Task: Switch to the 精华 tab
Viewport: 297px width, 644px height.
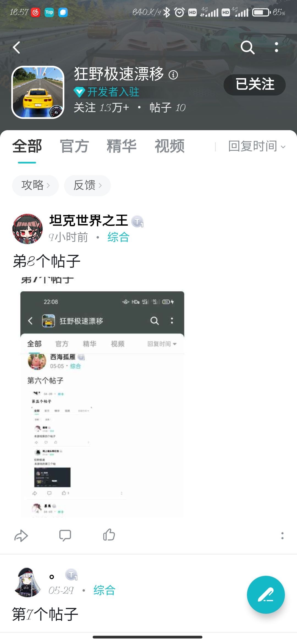Action: point(122,146)
